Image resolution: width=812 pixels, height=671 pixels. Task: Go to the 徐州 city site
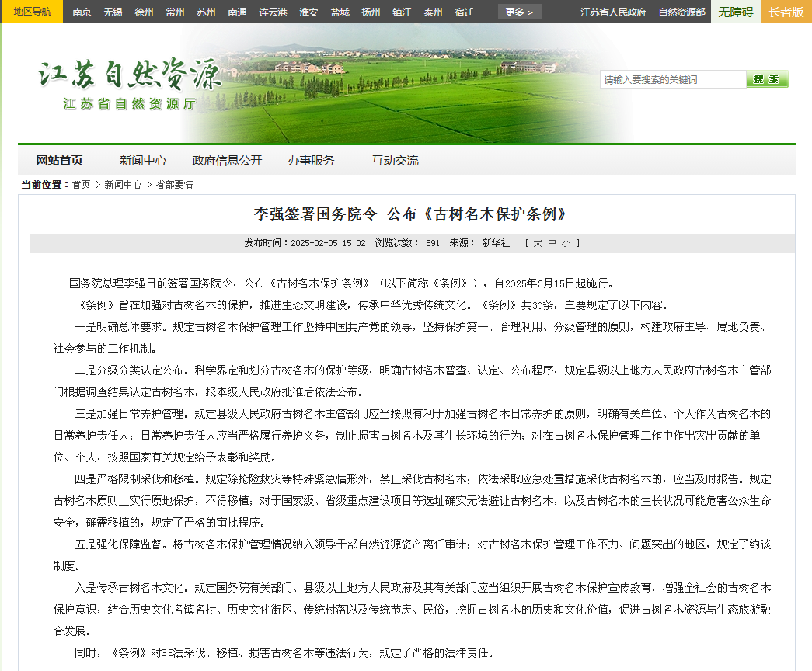point(144,12)
